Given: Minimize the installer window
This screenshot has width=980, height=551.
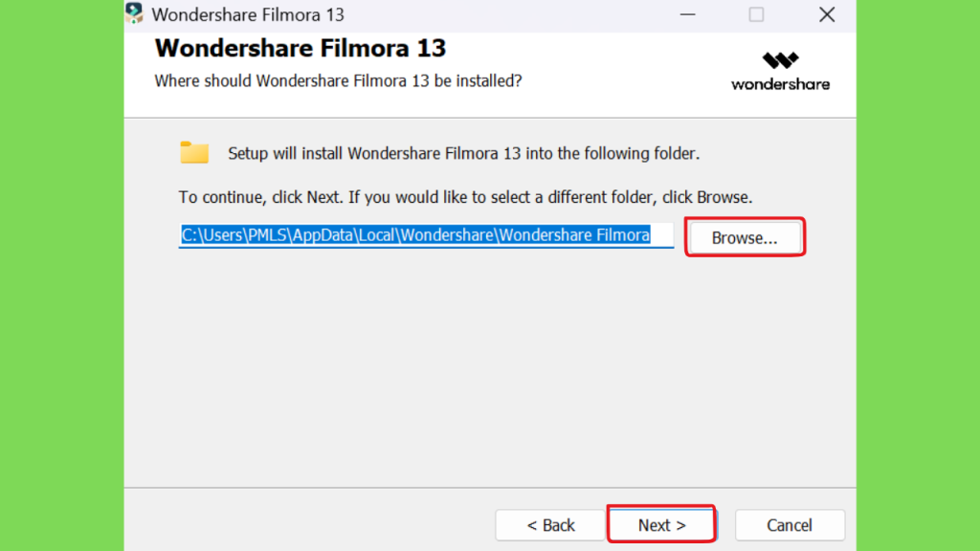Looking at the screenshot, I should tap(687, 14).
